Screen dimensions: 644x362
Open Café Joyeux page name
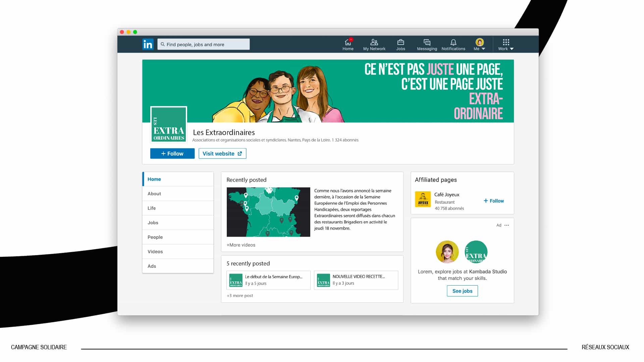click(x=447, y=194)
